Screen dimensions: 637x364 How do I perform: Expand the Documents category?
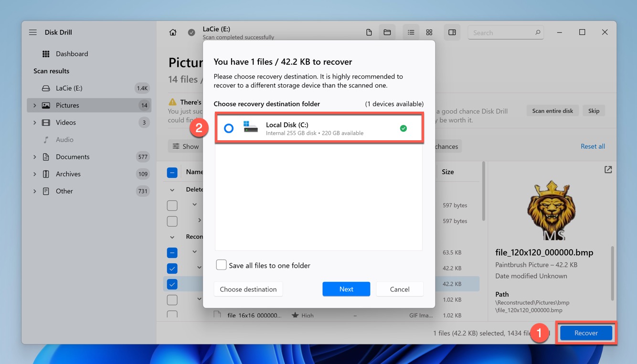(34, 157)
